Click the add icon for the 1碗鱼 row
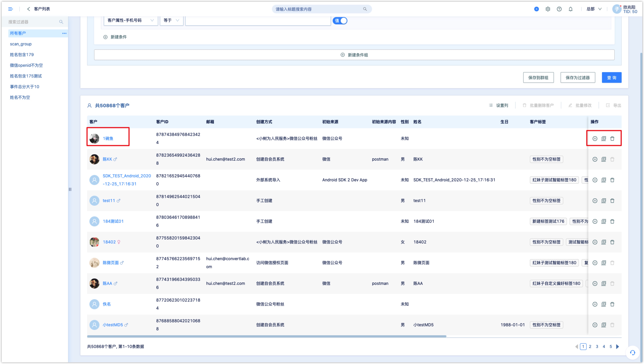This screenshot has width=644, height=364. click(x=595, y=138)
